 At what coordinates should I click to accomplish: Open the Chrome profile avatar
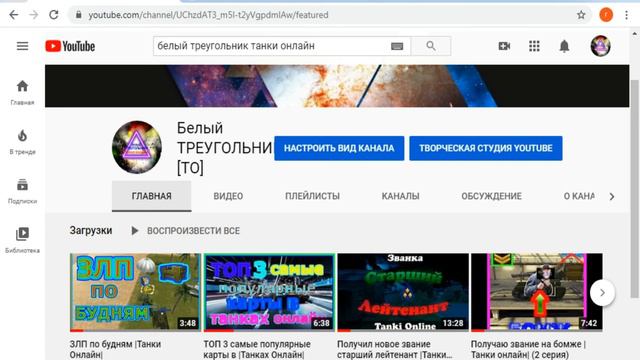[x=606, y=15]
